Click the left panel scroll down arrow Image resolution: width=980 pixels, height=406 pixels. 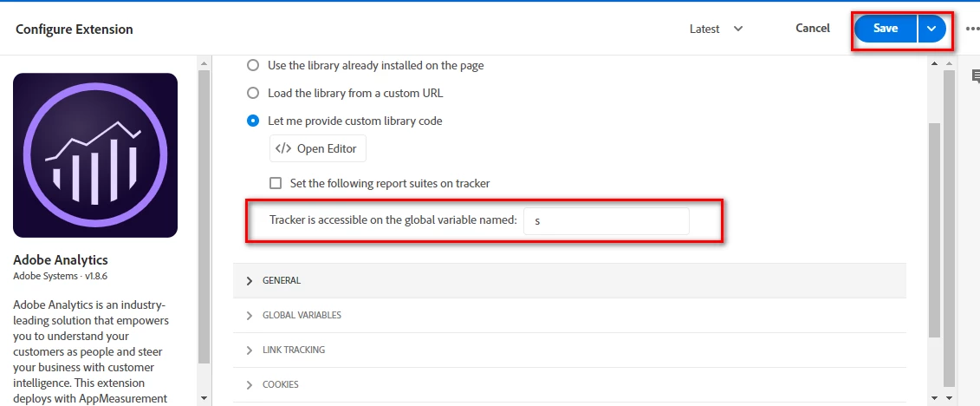204,397
